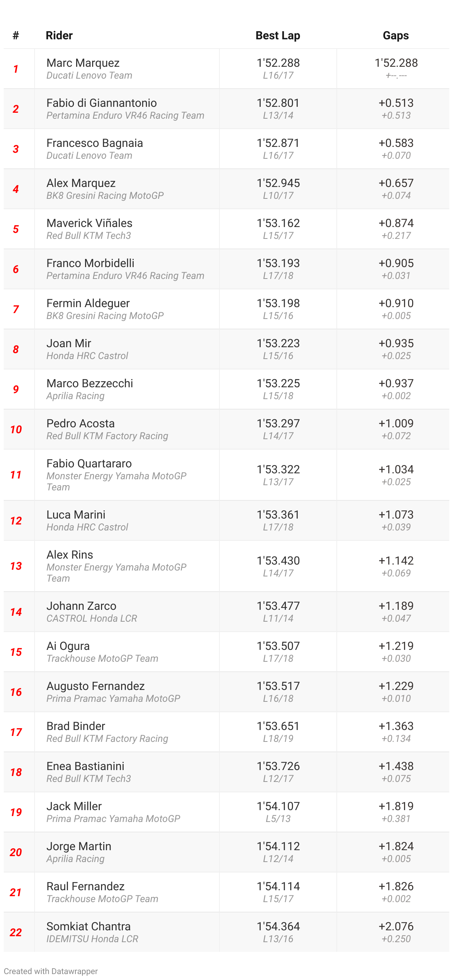Select Joan Mir's best lap 1'53.223
This screenshot has height=980, width=453.
tap(278, 343)
